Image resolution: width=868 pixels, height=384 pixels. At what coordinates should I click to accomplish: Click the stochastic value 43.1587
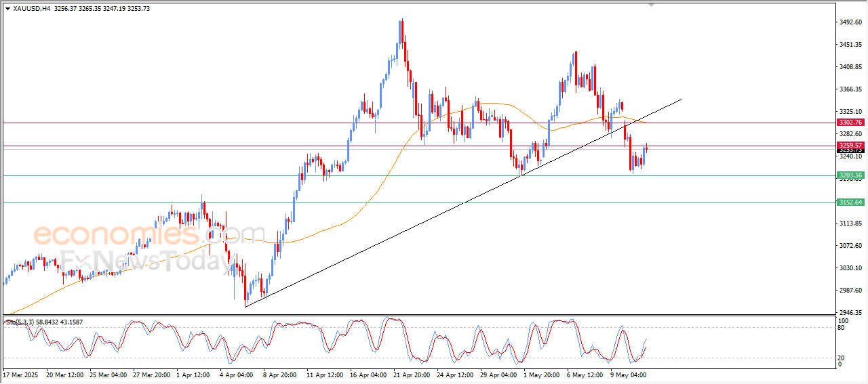(x=73, y=322)
